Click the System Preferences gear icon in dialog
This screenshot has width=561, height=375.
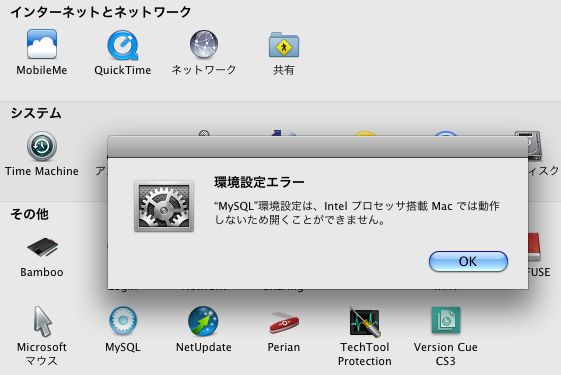coord(164,206)
